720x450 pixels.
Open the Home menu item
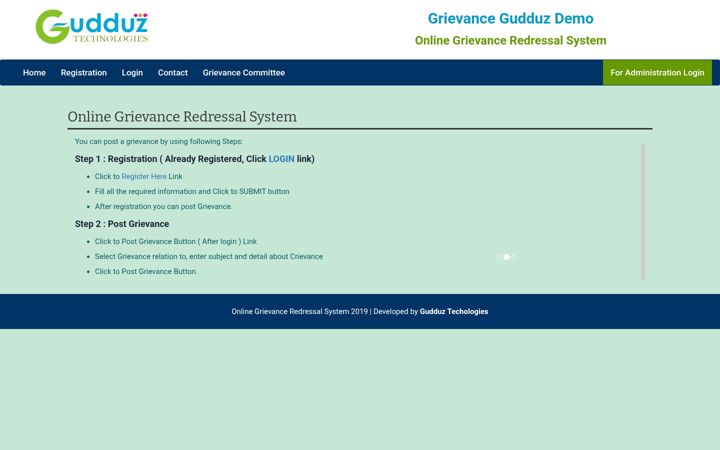(x=34, y=73)
